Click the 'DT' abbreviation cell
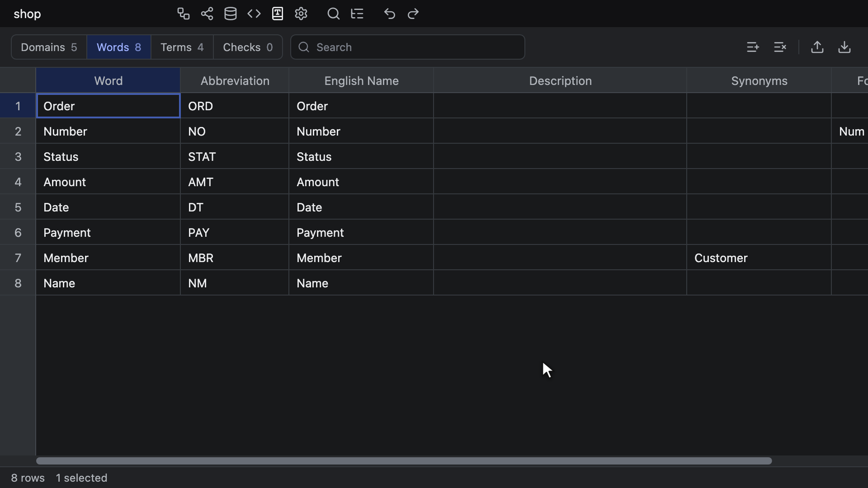Image resolution: width=868 pixels, height=488 pixels. click(x=235, y=207)
